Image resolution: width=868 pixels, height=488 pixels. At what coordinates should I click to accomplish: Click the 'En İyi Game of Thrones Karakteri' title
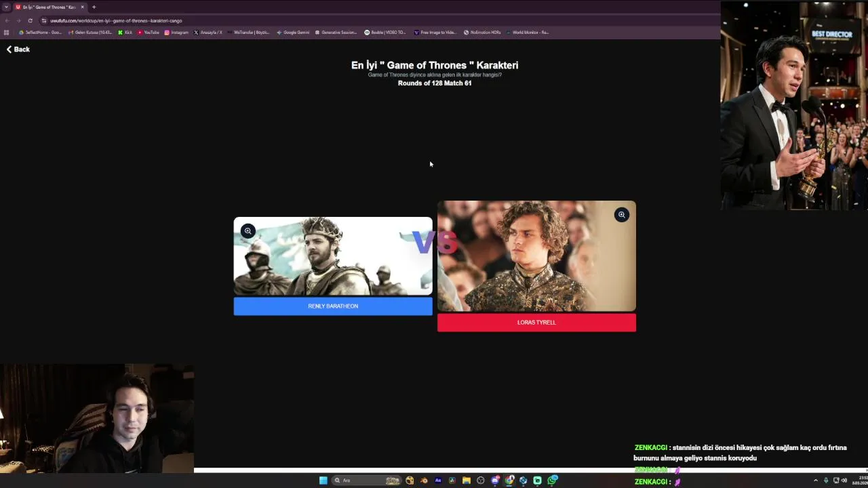(x=435, y=65)
